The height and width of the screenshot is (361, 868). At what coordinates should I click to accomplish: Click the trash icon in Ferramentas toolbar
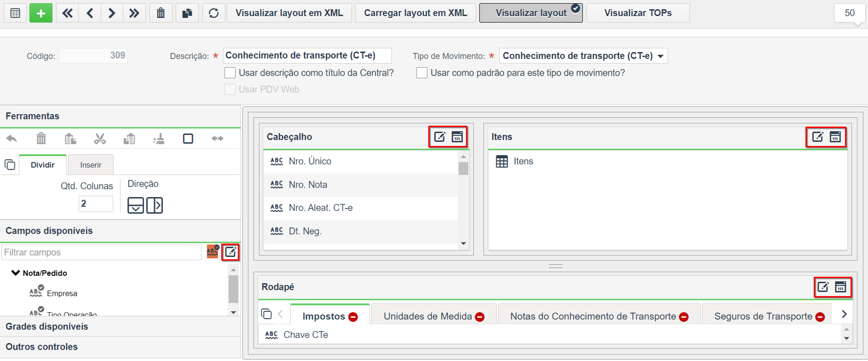(41, 138)
